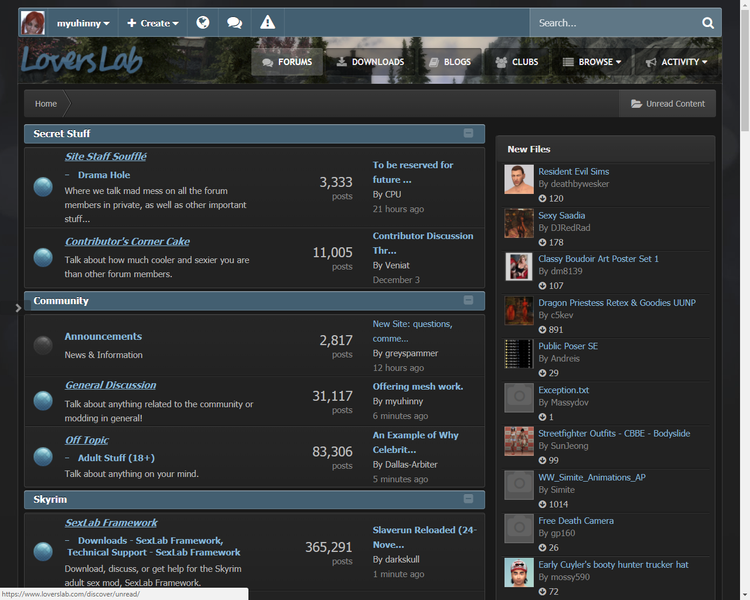This screenshot has width=750, height=600.
Task: Click author greyspammer
Action: [x=411, y=353]
